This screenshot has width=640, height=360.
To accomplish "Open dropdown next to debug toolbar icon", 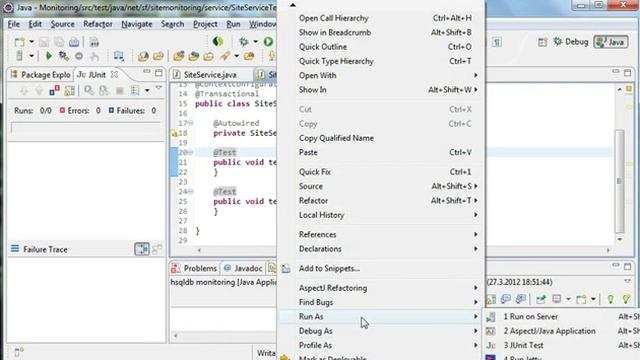I will [x=255, y=41].
